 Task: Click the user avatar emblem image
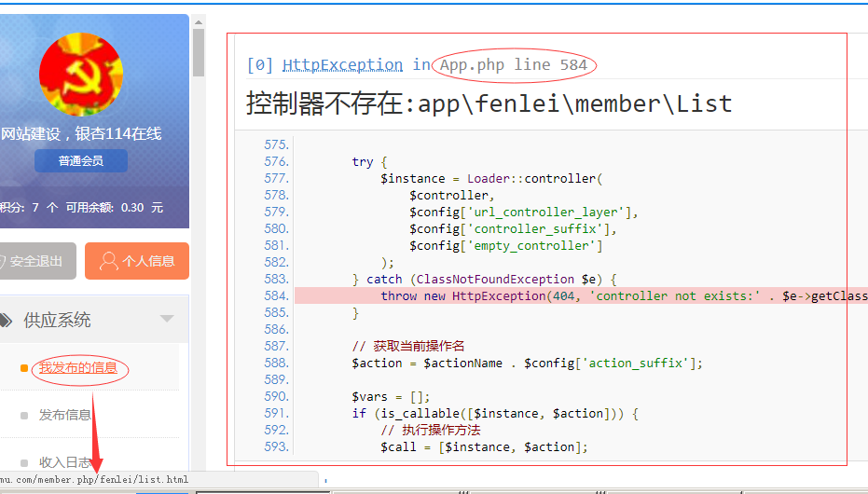pos(81,75)
